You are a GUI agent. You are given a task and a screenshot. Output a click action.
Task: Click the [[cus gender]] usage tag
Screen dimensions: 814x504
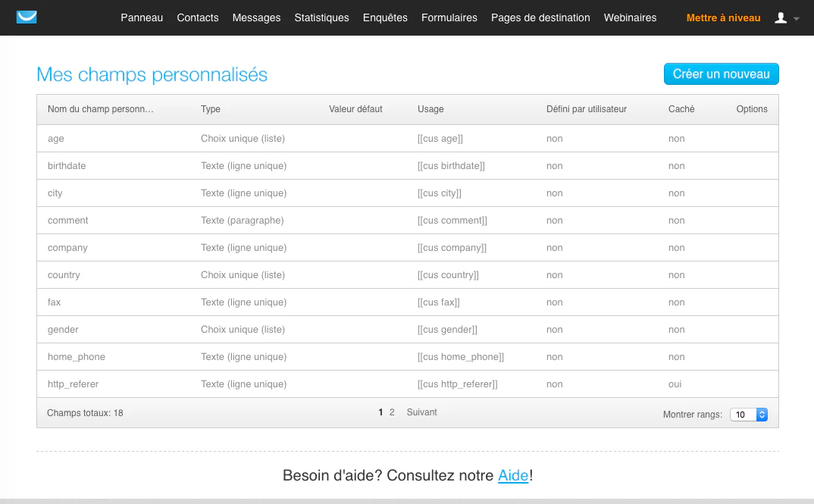pyautogui.click(x=447, y=330)
